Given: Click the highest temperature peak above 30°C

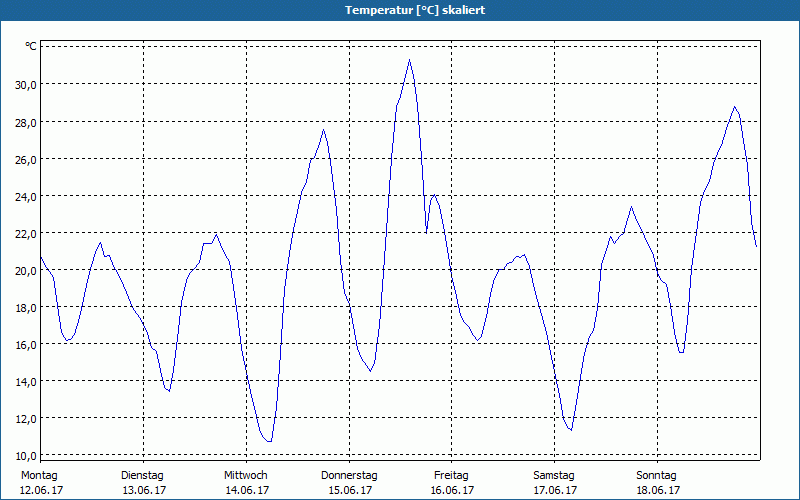Looking at the screenshot, I should (x=409, y=60).
